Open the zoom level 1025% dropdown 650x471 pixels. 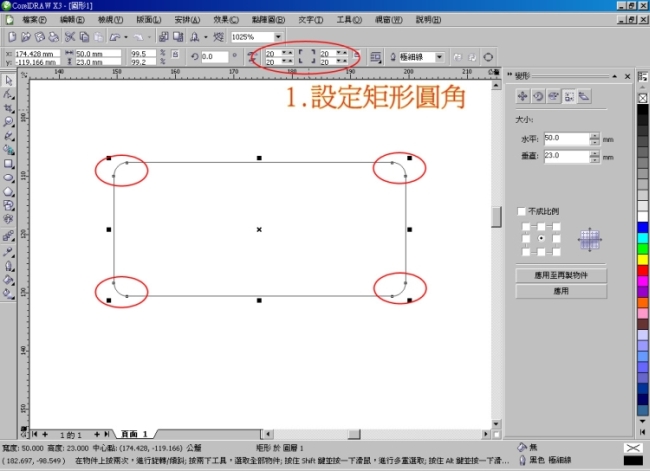pyautogui.click(x=278, y=37)
